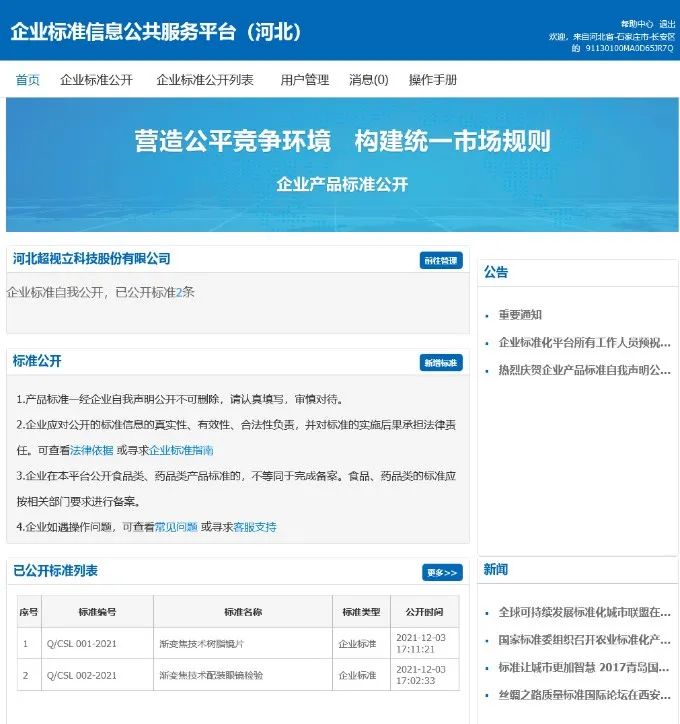This screenshot has height=724, width=680.
Task: Open news 丝绸之路质量标准国际论坛在西安
Action: pos(584,695)
